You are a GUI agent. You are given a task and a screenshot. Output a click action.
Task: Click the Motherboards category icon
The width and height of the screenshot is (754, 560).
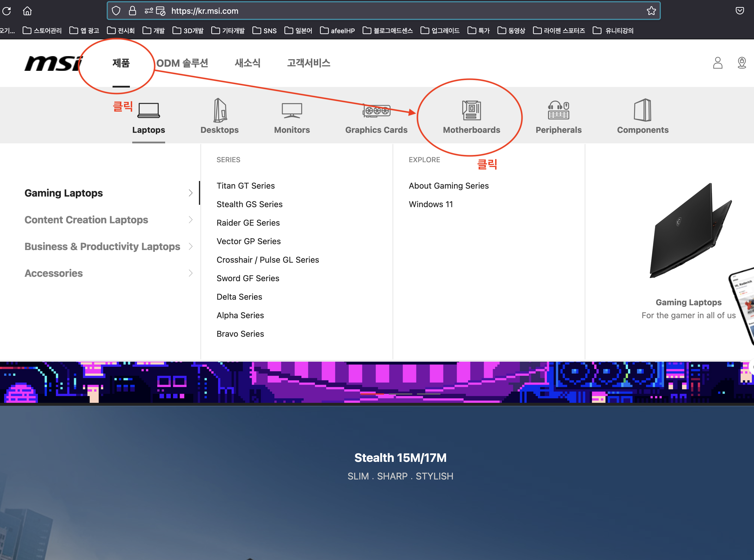pos(471,110)
